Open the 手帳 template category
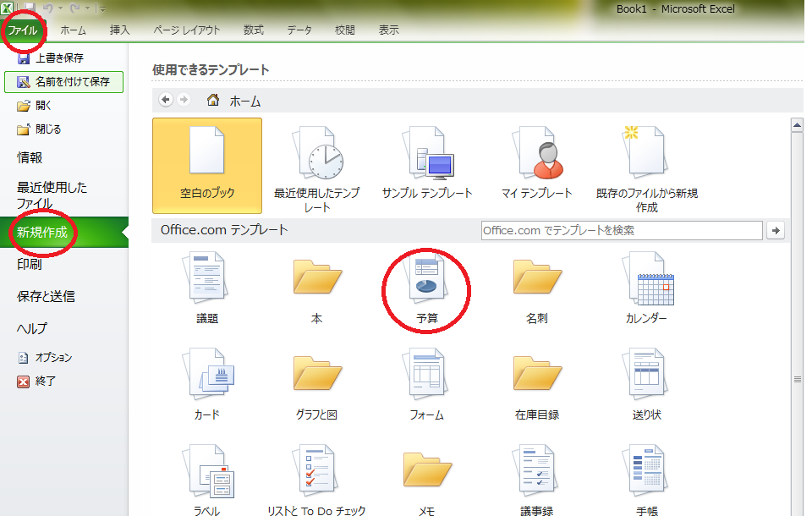This screenshot has width=812, height=516. tap(647, 480)
